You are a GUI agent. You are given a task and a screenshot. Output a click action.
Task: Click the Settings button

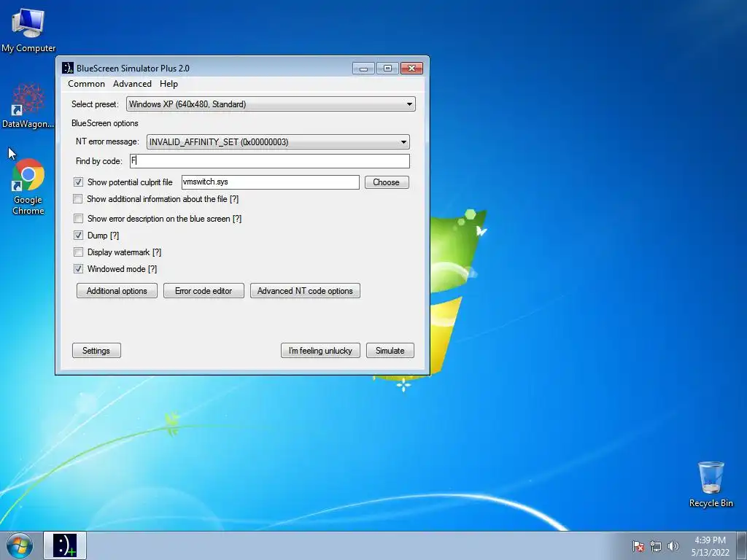coord(96,351)
